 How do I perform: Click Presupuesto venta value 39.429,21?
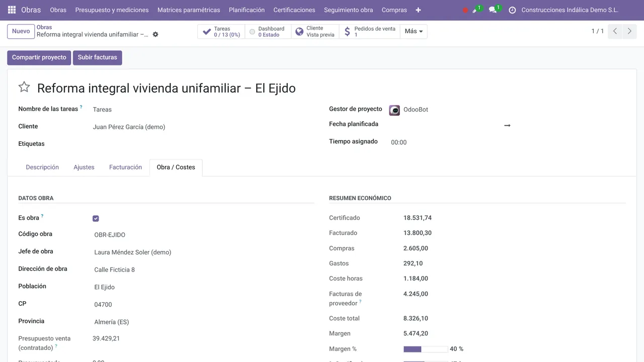106,339
